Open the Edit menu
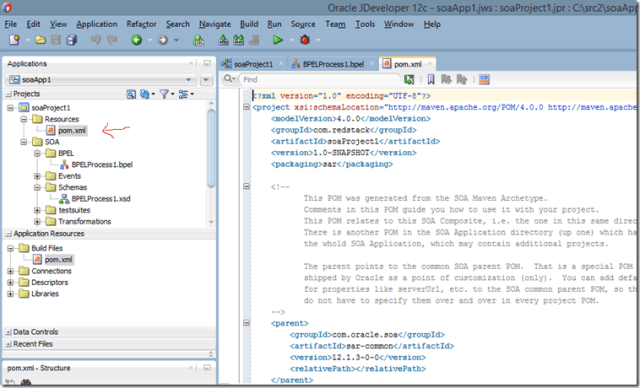 click(33, 24)
